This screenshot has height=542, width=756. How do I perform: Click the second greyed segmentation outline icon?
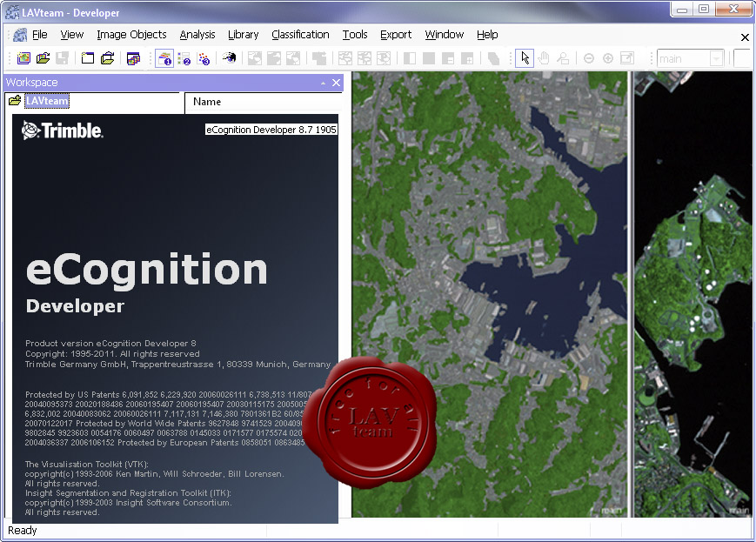click(365, 59)
